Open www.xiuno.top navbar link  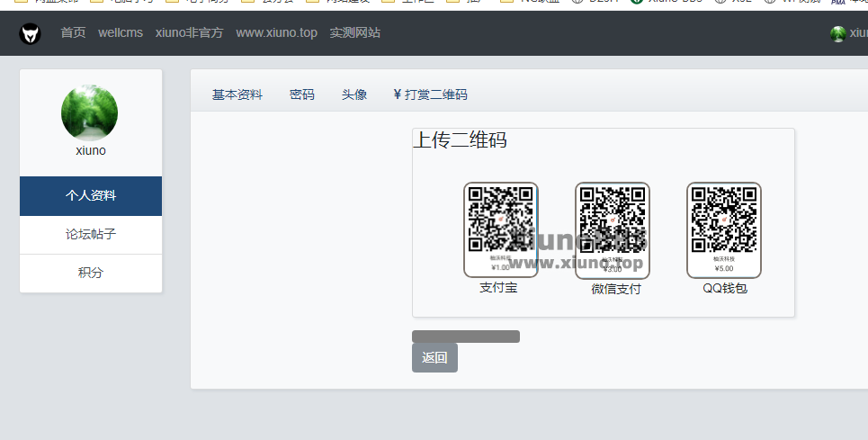pos(277,32)
